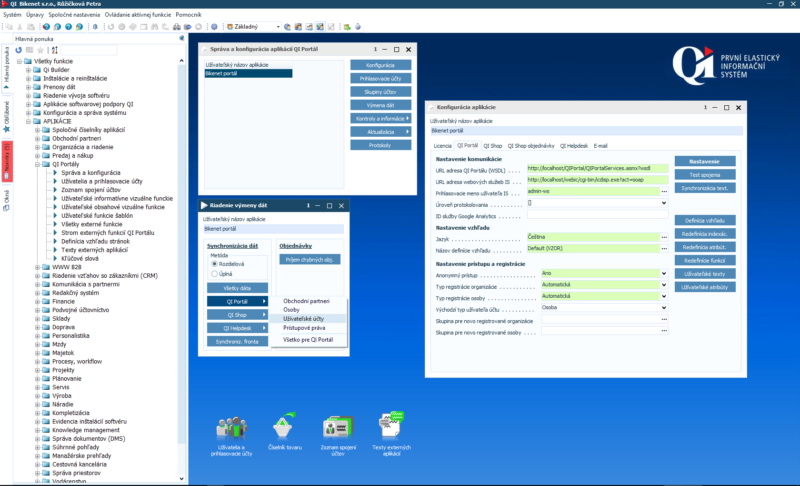The height and width of the screenshot is (486, 800).
Task: Switch to the QI Shop objednávky tab
Action: tap(531, 146)
